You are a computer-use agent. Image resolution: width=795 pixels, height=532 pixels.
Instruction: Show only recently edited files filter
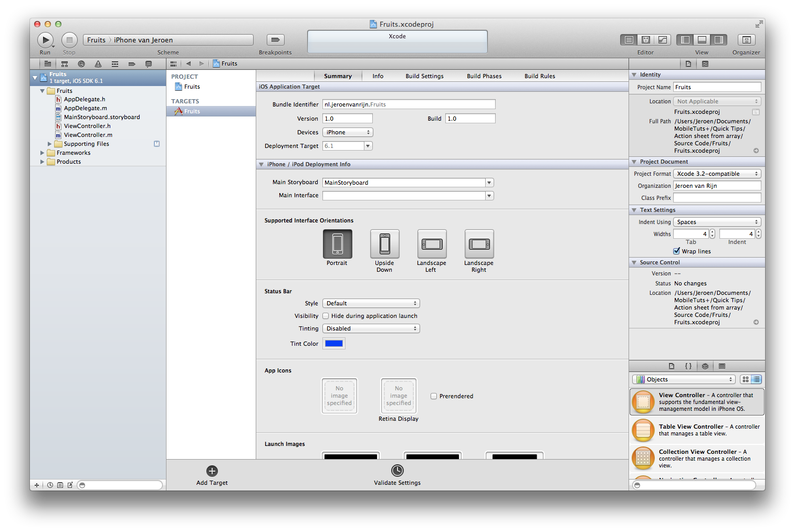[x=50, y=485]
